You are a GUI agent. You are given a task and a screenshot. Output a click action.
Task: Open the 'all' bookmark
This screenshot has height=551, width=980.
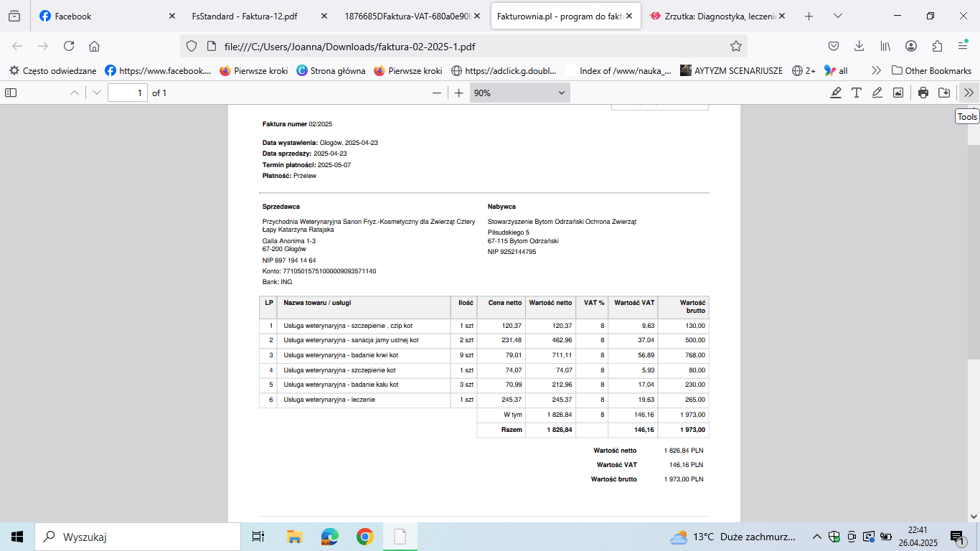tap(836, 70)
